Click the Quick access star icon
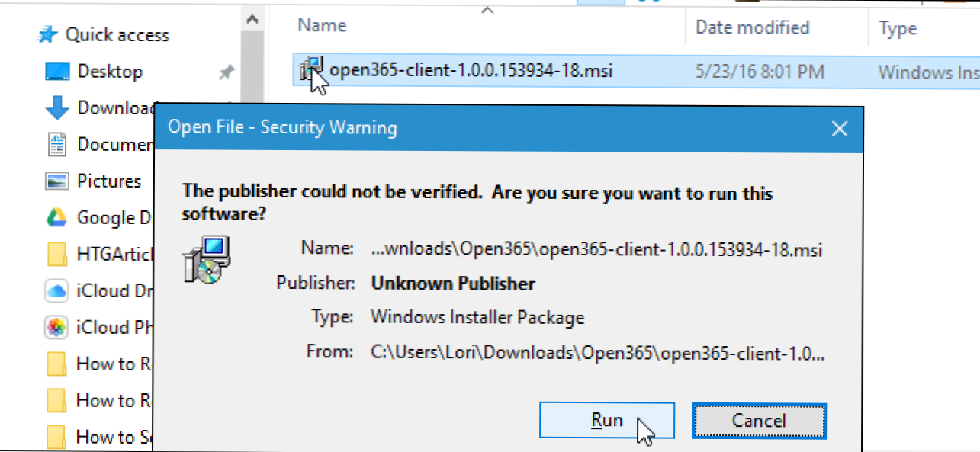This screenshot has height=452, width=980. (x=47, y=35)
